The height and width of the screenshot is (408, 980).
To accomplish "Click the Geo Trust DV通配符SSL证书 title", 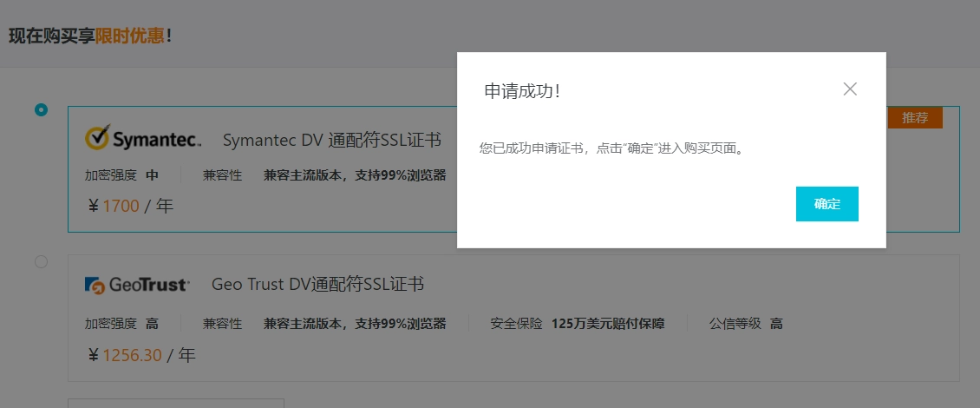I will click(x=318, y=284).
